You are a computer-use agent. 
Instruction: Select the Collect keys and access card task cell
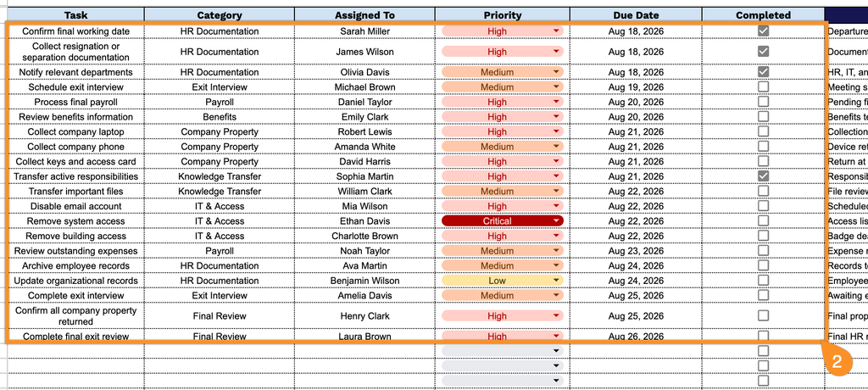click(75, 161)
